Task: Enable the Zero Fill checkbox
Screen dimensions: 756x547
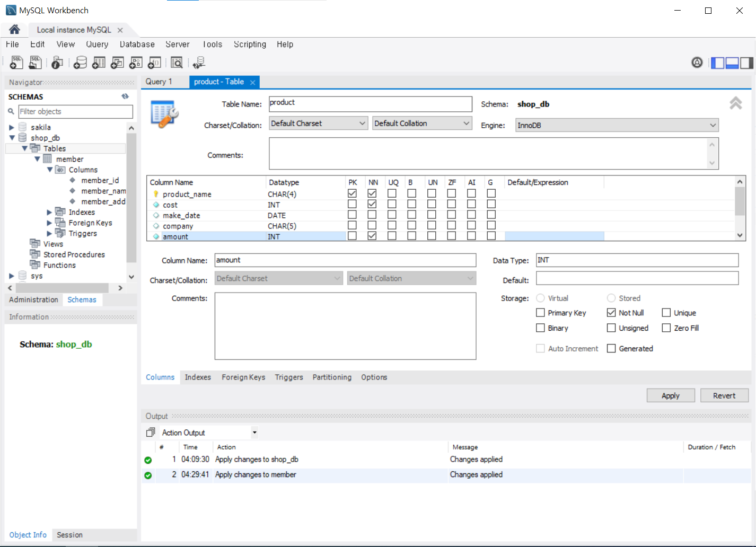Action: click(666, 328)
